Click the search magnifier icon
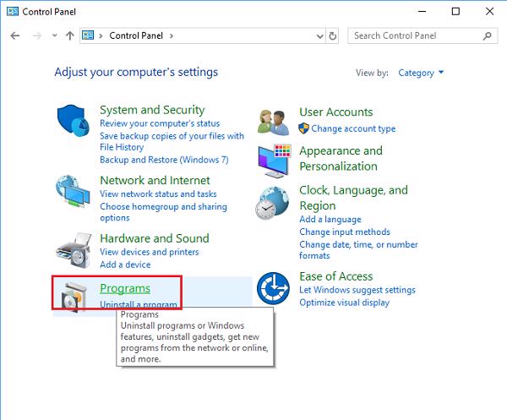The height and width of the screenshot is (420, 507). [487, 35]
